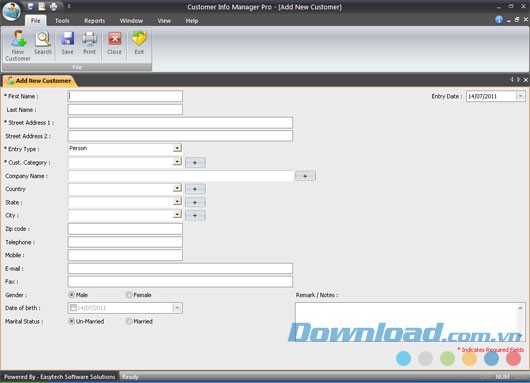The image size is (530, 383).
Task: Click the Fax input field
Action: (x=180, y=282)
